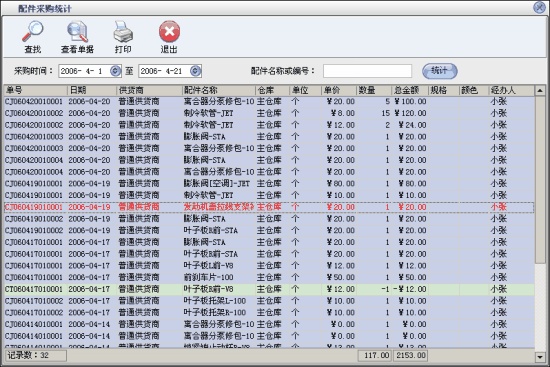The width and height of the screenshot is (550, 367).
Task: Click the ¥80.00 unit price cell
Action: pyautogui.click(x=340, y=184)
